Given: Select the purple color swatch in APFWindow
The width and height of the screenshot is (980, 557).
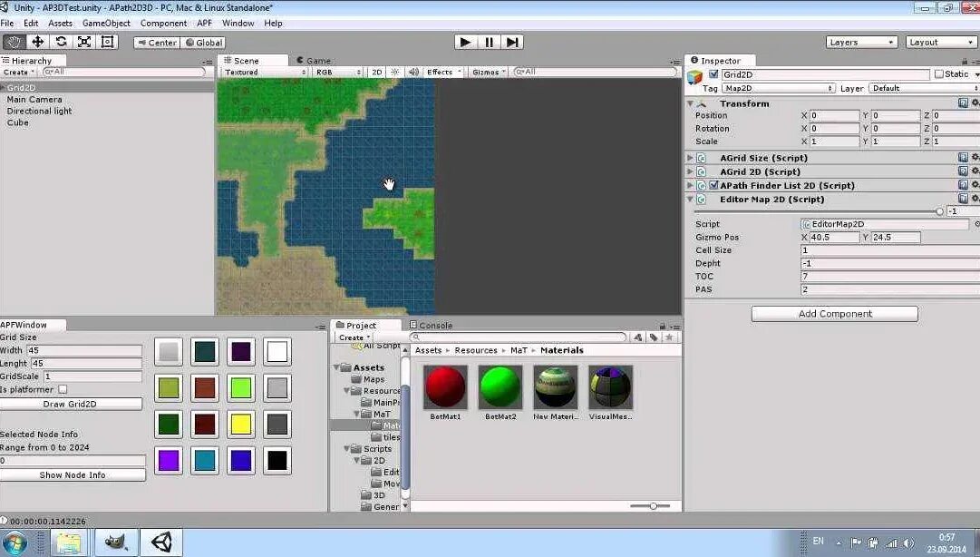Looking at the screenshot, I should pos(169,461).
